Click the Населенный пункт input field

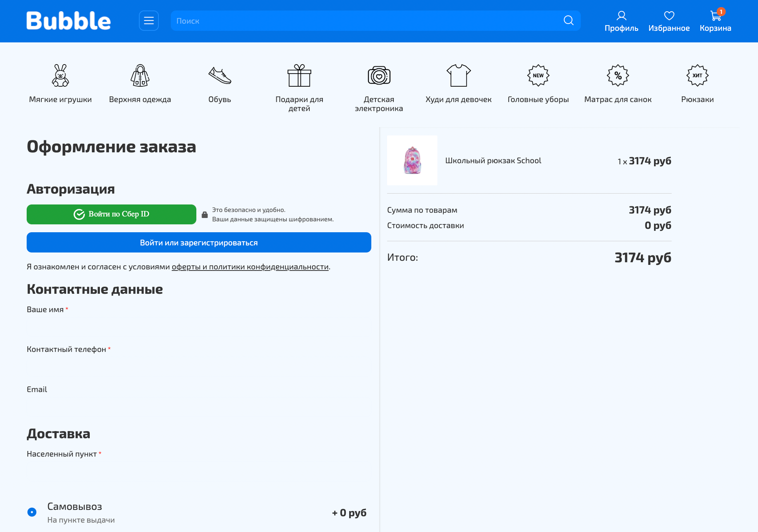click(x=199, y=473)
